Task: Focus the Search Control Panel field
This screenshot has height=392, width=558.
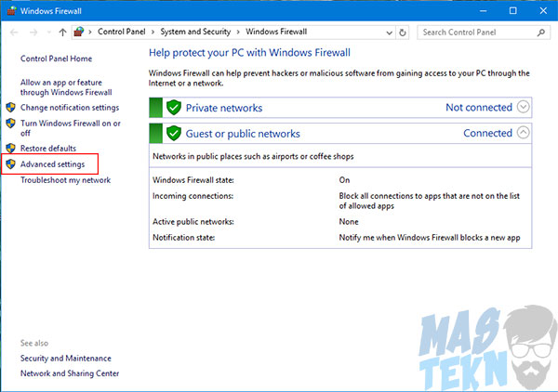Action: [x=484, y=33]
